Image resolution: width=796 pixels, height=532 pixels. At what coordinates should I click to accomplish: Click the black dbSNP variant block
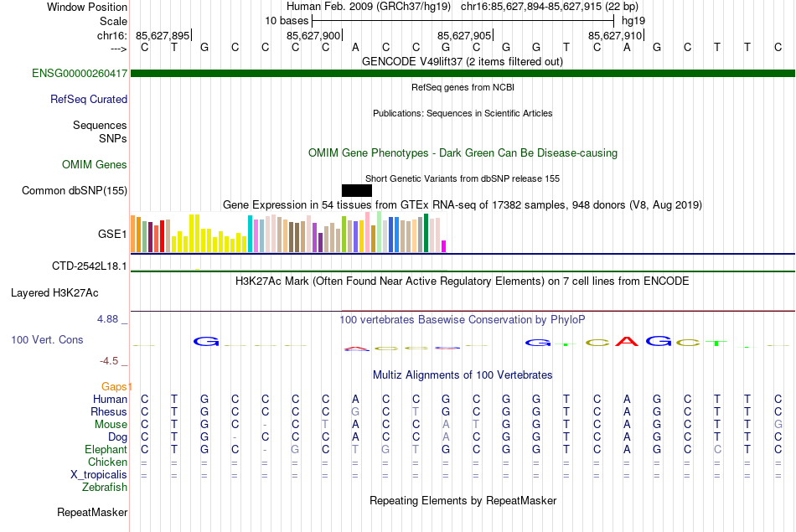[357, 190]
